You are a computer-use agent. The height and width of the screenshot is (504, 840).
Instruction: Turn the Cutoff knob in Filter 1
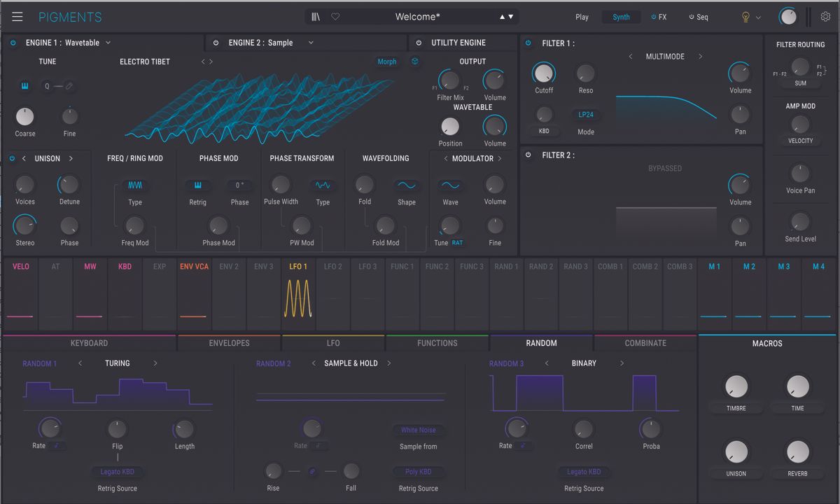click(544, 72)
